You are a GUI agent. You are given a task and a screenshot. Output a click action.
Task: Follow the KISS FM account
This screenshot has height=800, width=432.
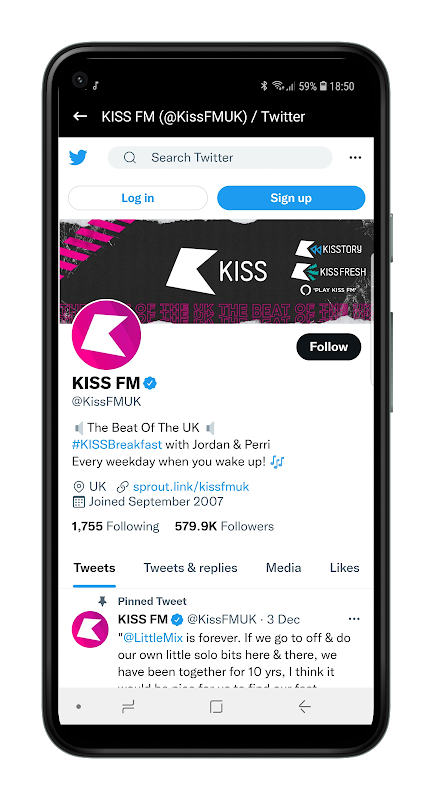point(328,347)
